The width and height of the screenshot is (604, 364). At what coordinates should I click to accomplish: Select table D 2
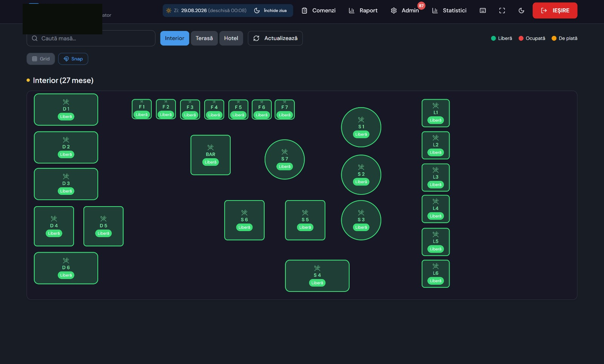[66, 147]
